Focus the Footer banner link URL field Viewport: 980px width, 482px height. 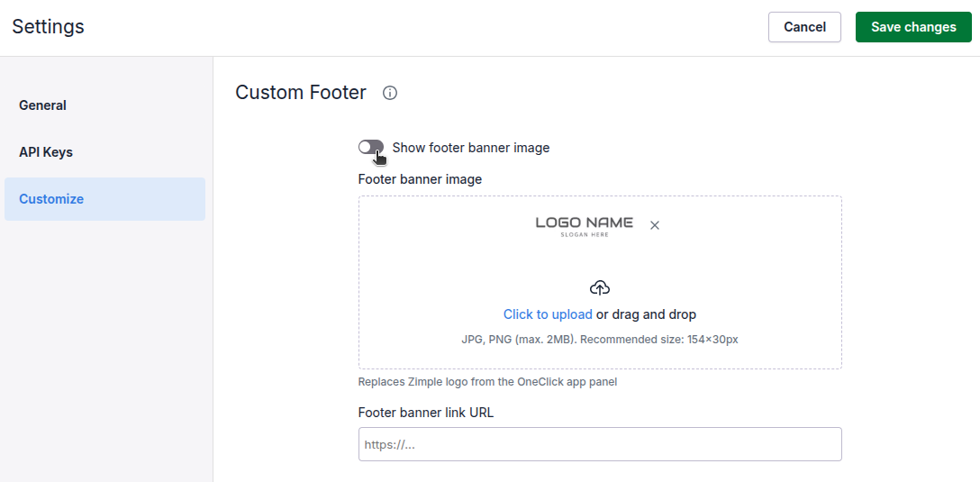coord(600,444)
